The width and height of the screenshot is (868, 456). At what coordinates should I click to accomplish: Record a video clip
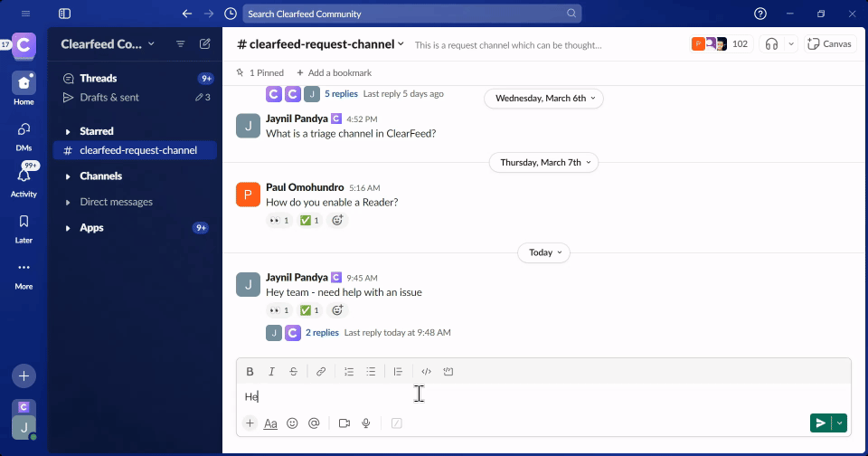[344, 423]
